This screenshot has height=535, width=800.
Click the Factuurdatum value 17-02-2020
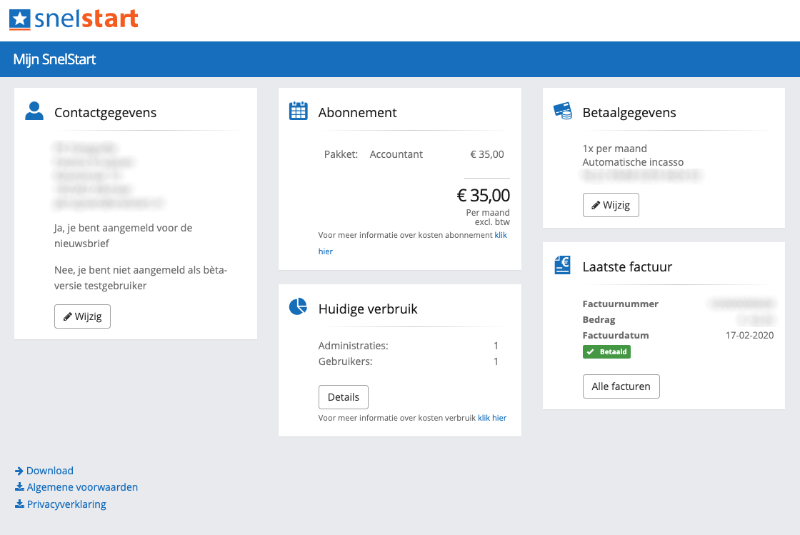click(749, 335)
